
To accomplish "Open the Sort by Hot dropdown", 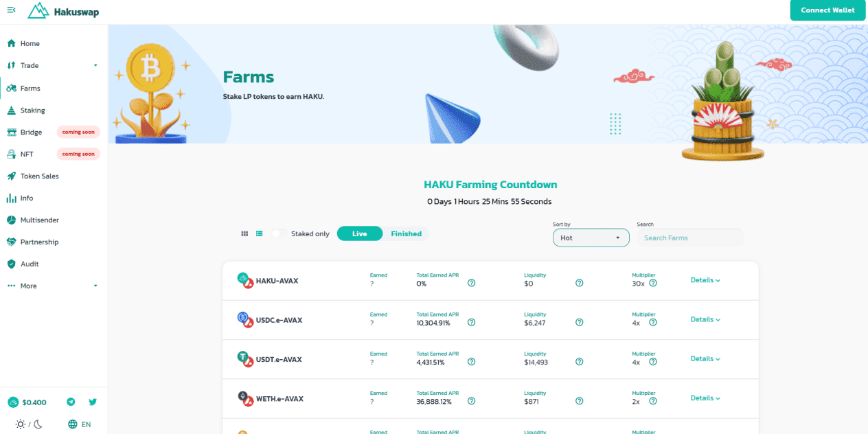I will click(591, 238).
